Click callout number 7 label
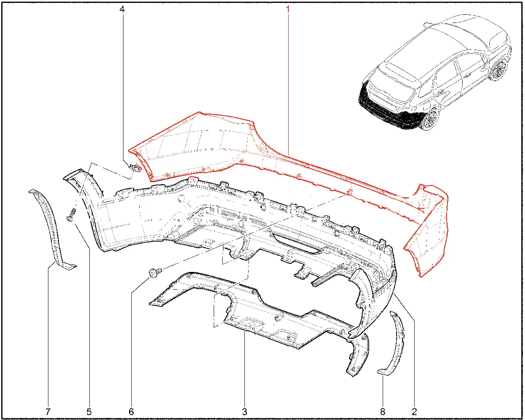525x420 pixels. (x=48, y=411)
